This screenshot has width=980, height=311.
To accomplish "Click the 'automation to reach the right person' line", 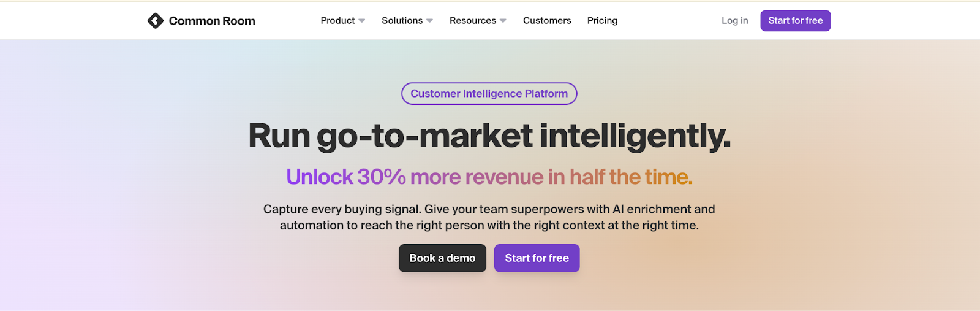I will click(392, 225).
